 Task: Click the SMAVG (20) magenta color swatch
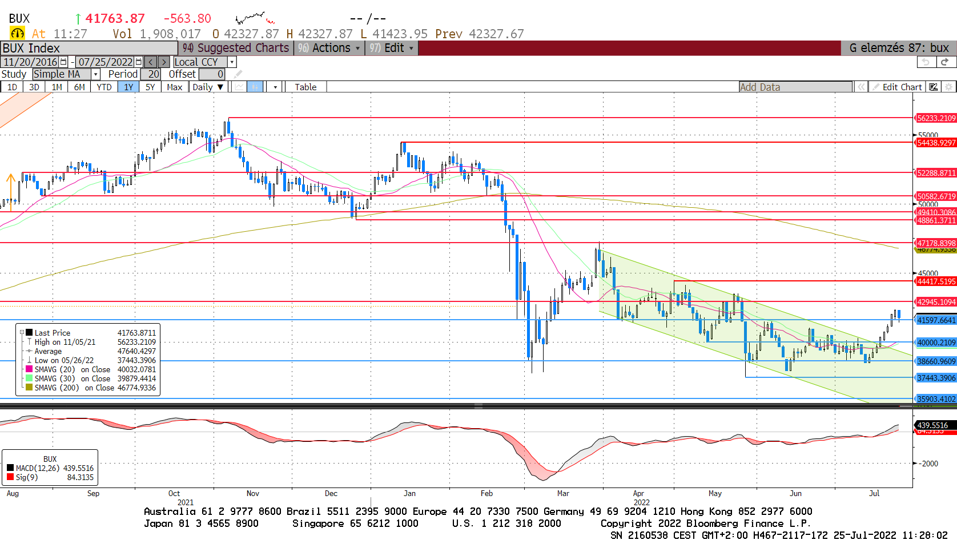[x=29, y=369]
